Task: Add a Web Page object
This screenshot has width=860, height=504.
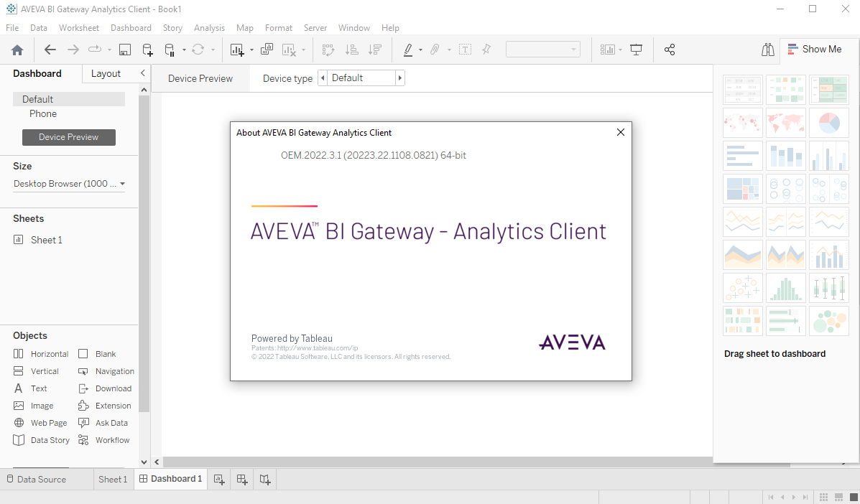Action: point(40,423)
